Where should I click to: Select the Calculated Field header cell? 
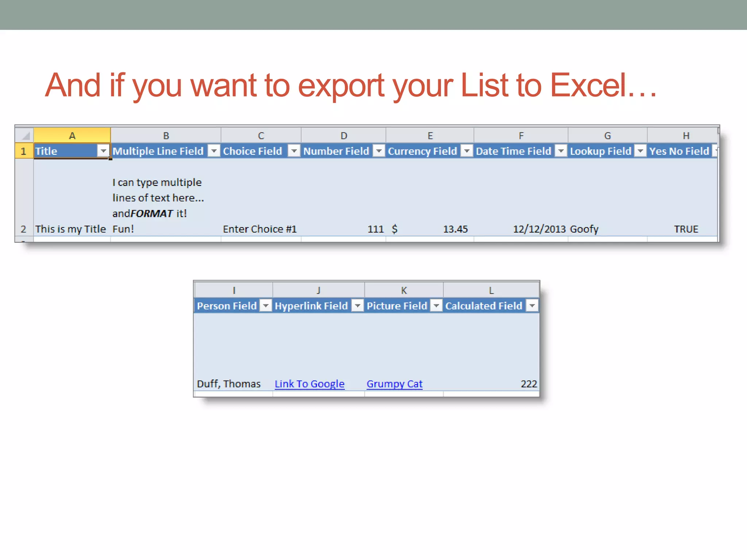(x=491, y=306)
